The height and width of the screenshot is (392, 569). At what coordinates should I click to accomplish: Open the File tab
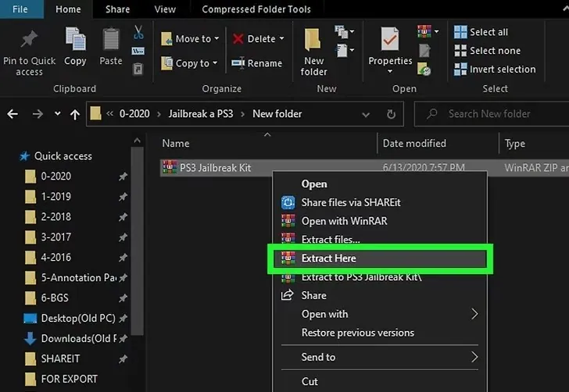pos(20,9)
